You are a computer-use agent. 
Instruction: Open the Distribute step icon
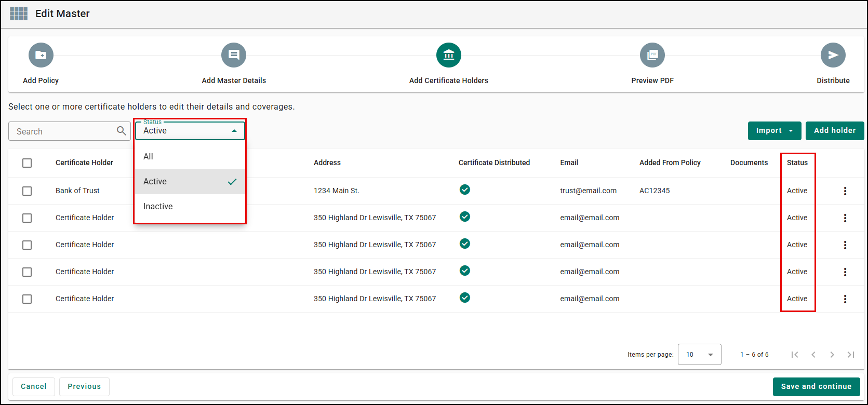tap(833, 55)
